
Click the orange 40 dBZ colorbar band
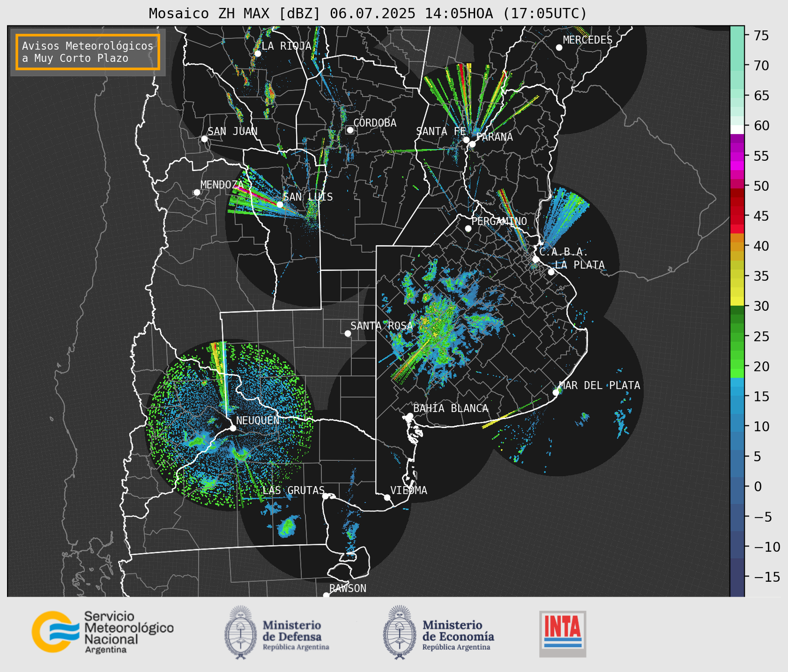tap(737, 246)
